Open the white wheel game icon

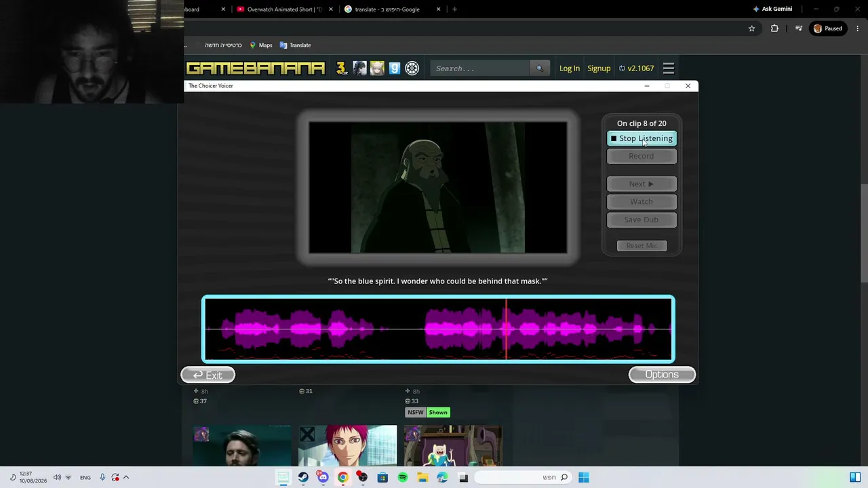pyautogui.click(x=412, y=68)
